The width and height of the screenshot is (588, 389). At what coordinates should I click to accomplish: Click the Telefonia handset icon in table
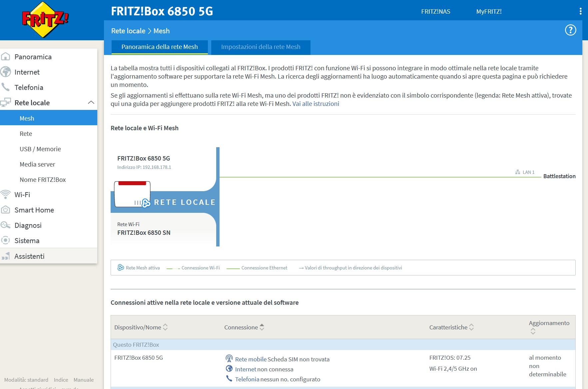(x=229, y=379)
